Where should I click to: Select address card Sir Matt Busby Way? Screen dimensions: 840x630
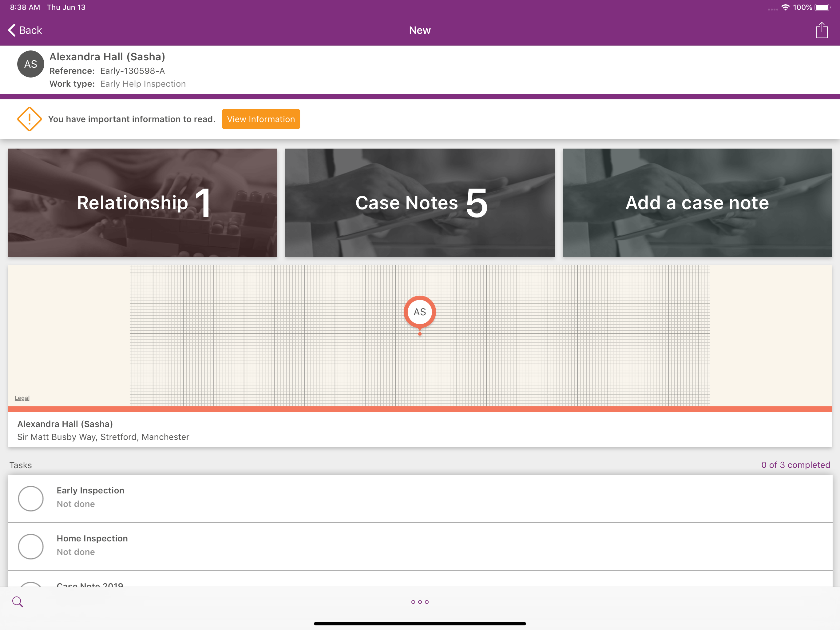(x=420, y=430)
